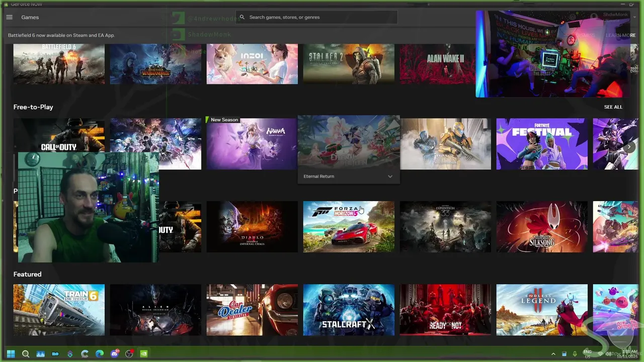Click the Featured section heading
Viewport: 644px width, 362px height.
pyautogui.click(x=28, y=275)
